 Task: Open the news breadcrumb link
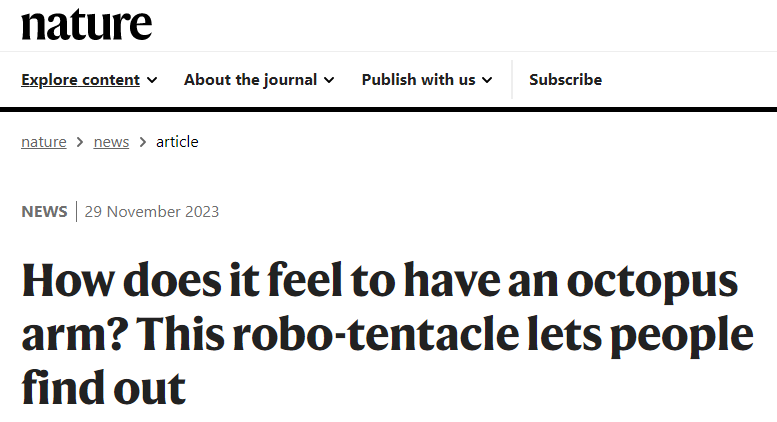click(111, 142)
